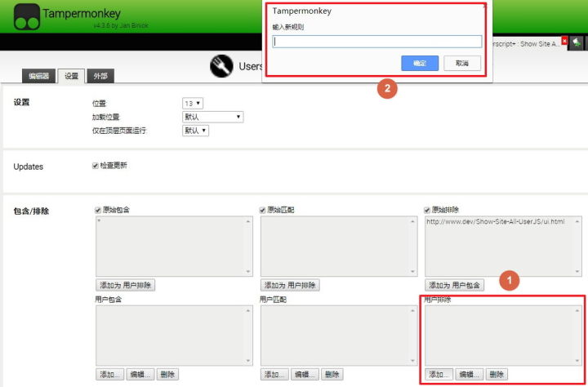This screenshot has width=588, height=387.
Task: Click the fork-and-knife userscript icon
Action: [221, 66]
